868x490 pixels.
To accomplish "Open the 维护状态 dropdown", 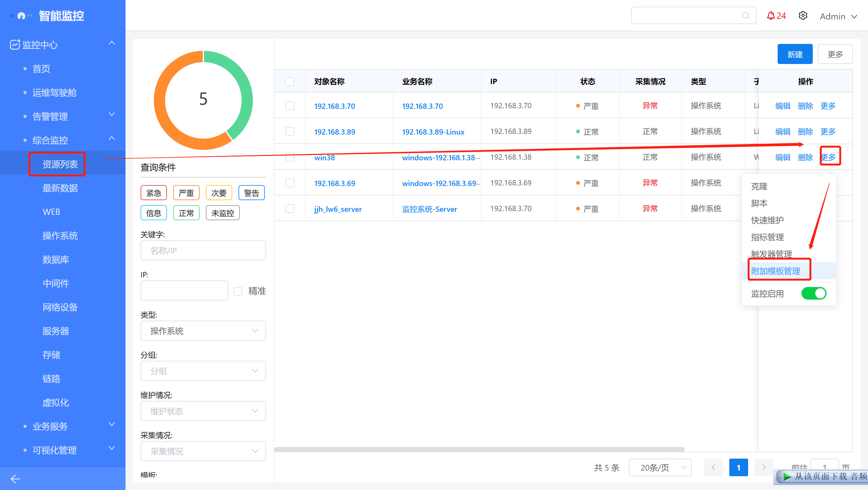I will click(203, 411).
